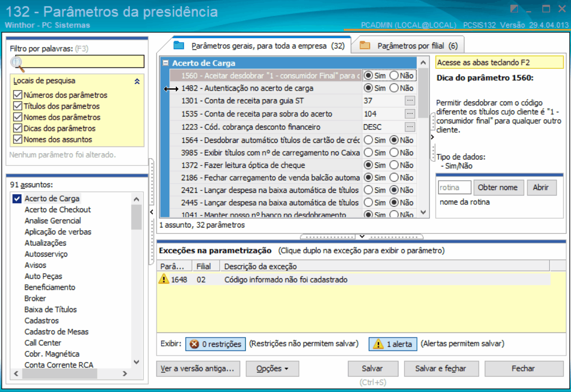Screen dimensions: 571x392
Task: Collapse the Acerto de Carga parameter group
Action: pyautogui.click(x=166, y=63)
